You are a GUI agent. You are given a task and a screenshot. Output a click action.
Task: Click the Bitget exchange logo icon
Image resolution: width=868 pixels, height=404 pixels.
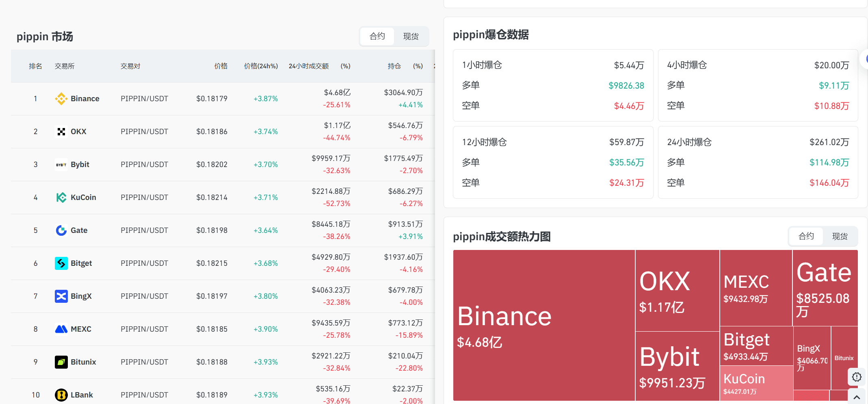[x=61, y=263]
